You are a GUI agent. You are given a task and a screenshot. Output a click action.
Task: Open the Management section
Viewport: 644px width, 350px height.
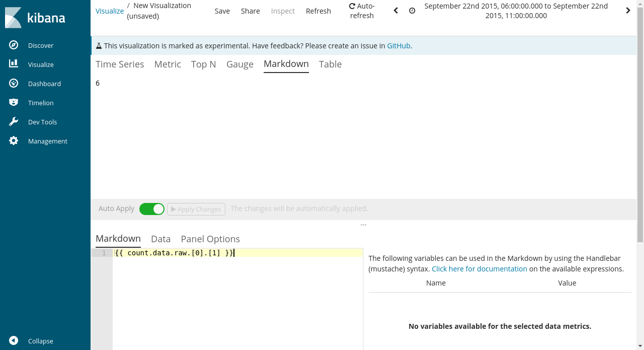[x=48, y=141]
